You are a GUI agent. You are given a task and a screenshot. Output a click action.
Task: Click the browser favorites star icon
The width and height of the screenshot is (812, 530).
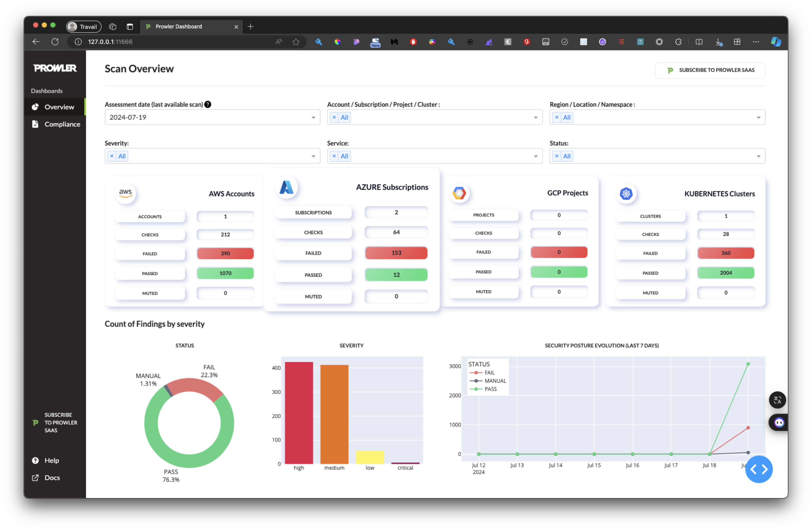[296, 42]
